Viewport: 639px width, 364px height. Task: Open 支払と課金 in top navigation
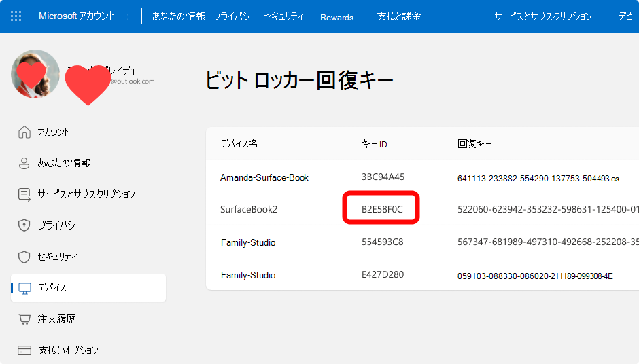398,16
